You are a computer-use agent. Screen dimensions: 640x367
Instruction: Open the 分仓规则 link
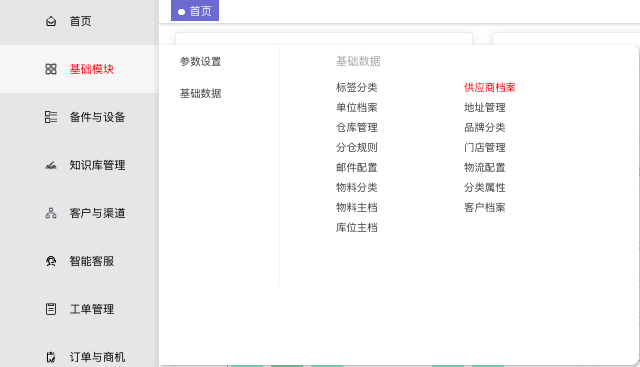pyautogui.click(x=356, y=147)
